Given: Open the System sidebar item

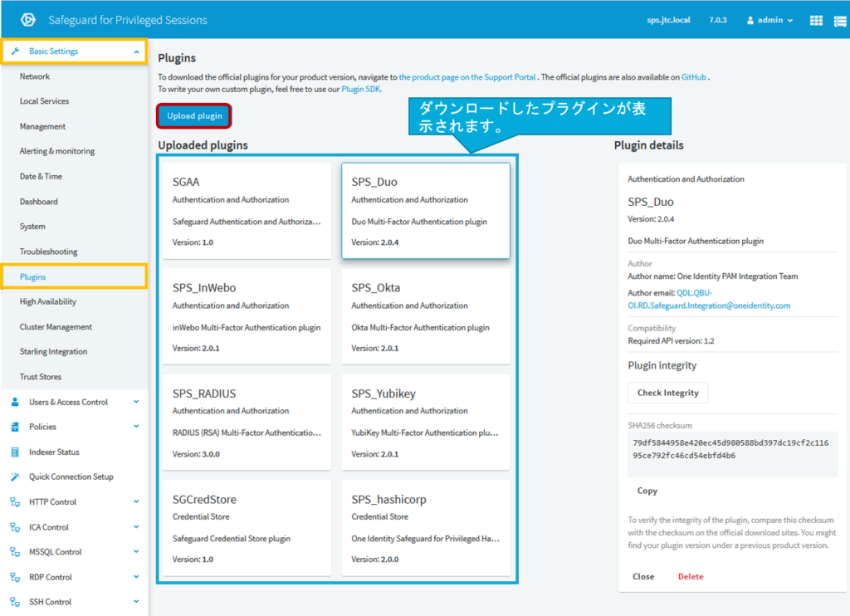Looking at the screenshot, I should pyautogui.click(x=32, y=227).
